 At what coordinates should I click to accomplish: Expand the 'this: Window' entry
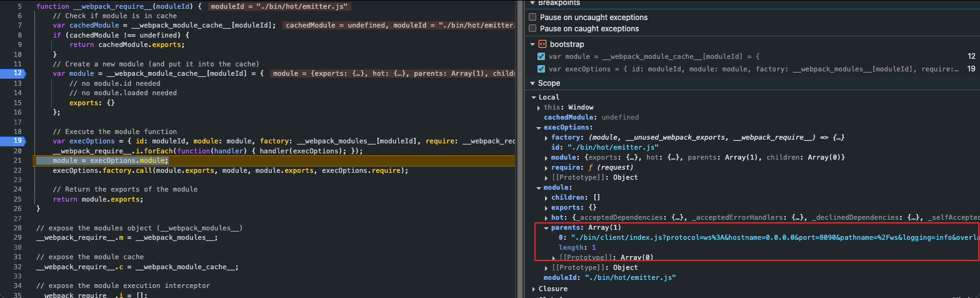pyautogui.click(x=540, y=108)
